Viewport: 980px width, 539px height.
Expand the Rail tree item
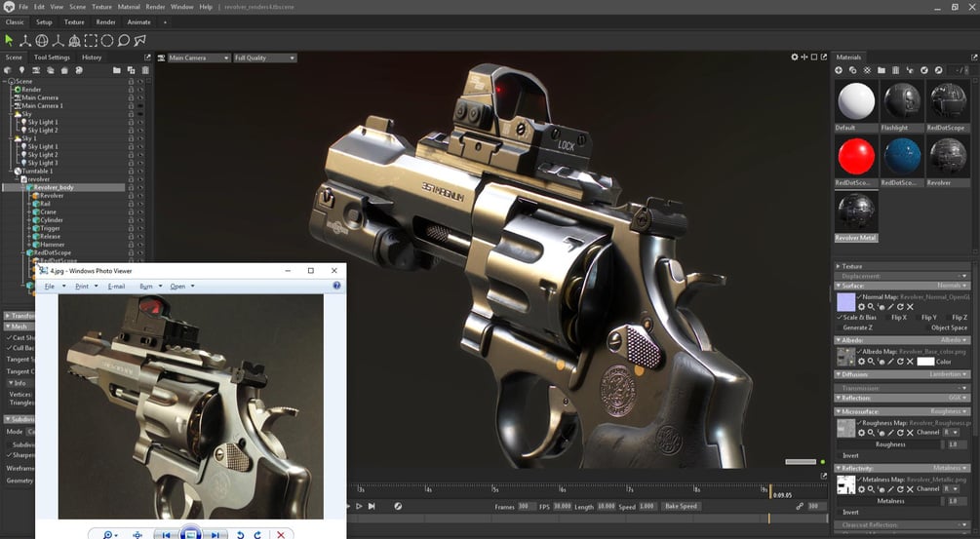[x=28, y=204]
